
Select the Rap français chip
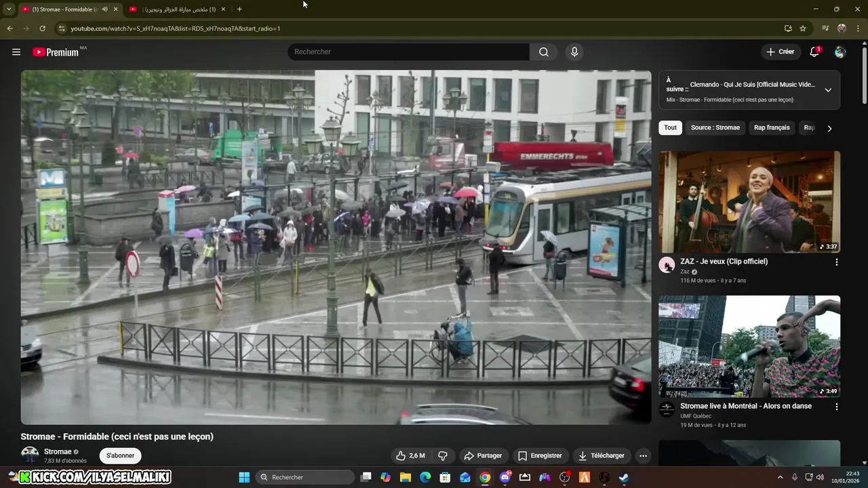click(x=772, y=127)
